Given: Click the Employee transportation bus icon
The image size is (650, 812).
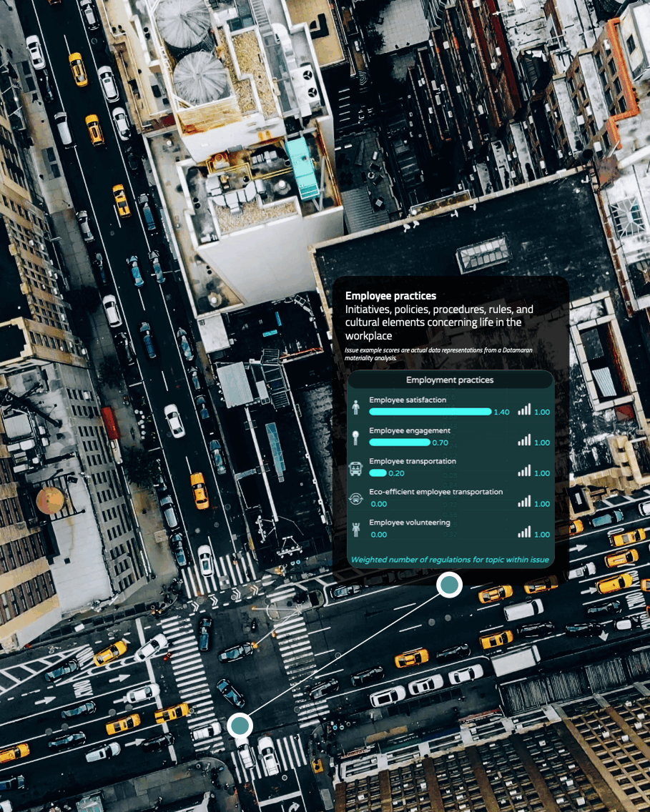Looking at the screenshot, I should (356, 469).
